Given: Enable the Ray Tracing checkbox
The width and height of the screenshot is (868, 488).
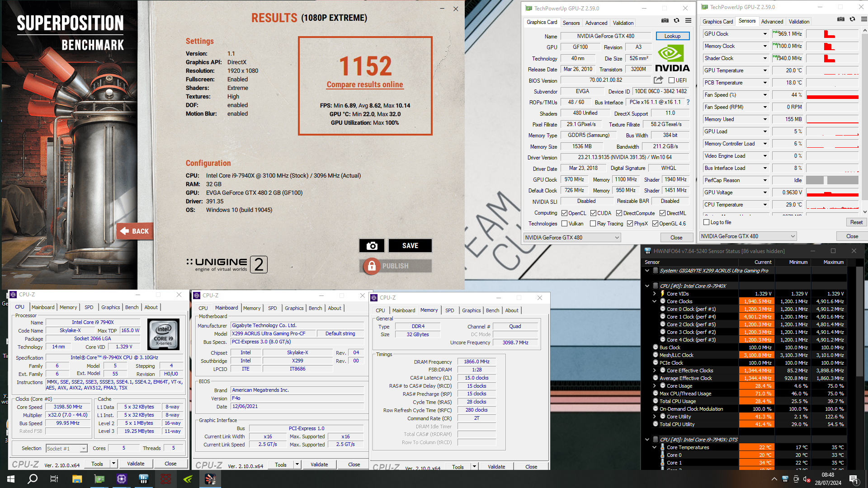Looking at the screenshot, I should 593,223.
